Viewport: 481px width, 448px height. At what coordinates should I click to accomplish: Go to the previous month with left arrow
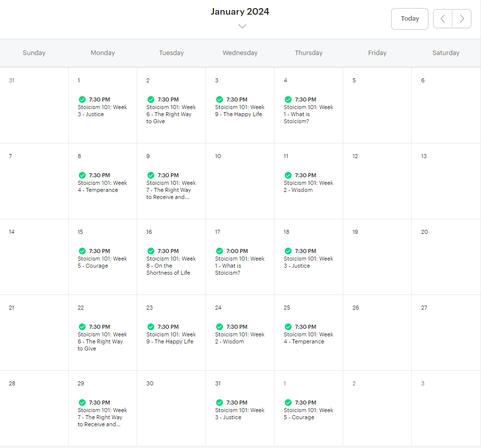click(x=443, y=19)
